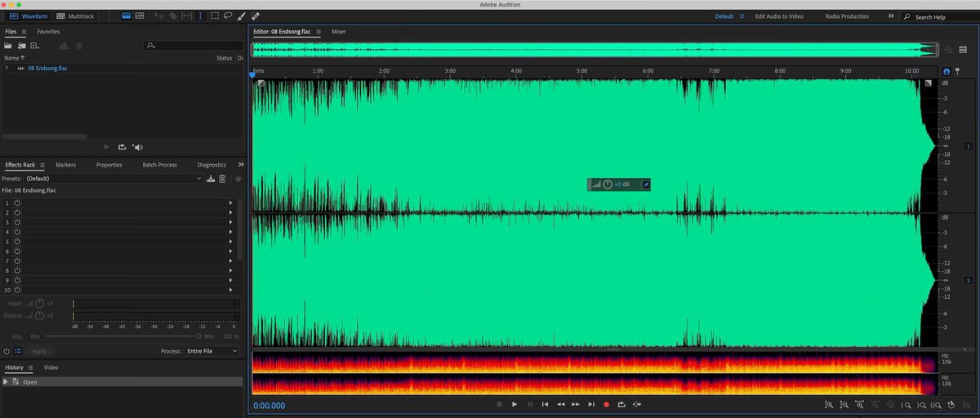
Task: Open the Markers tab
Action: tap(65, 165)
